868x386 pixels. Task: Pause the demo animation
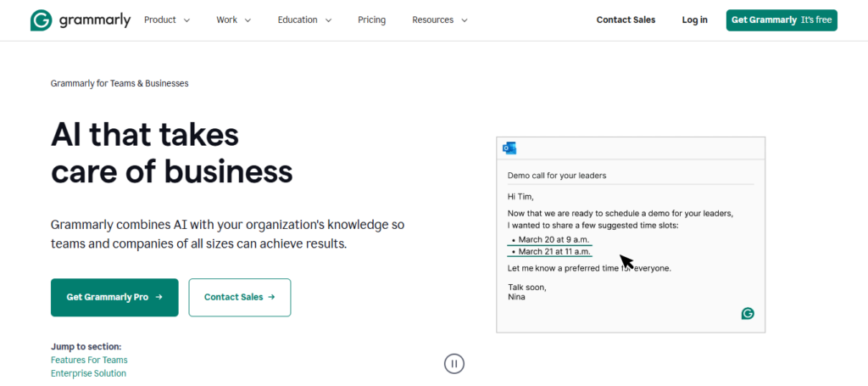click(454, 364)
